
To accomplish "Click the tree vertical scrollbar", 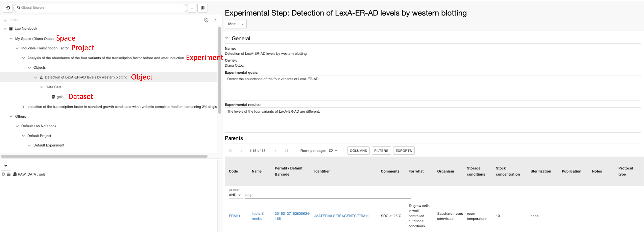I will pos(220,70).
